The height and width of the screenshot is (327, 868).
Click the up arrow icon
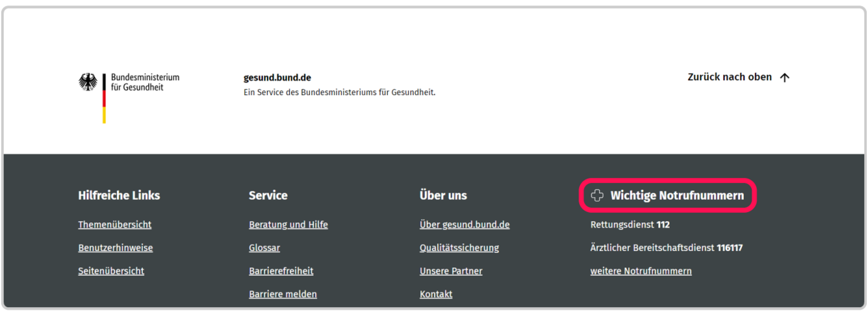click(x=784, y=78)
